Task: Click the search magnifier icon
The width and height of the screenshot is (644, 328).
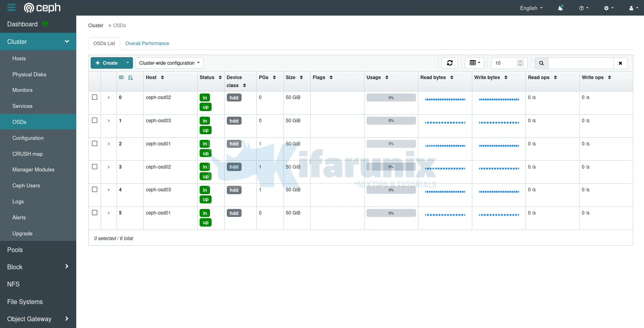Action: pos(541,63)
